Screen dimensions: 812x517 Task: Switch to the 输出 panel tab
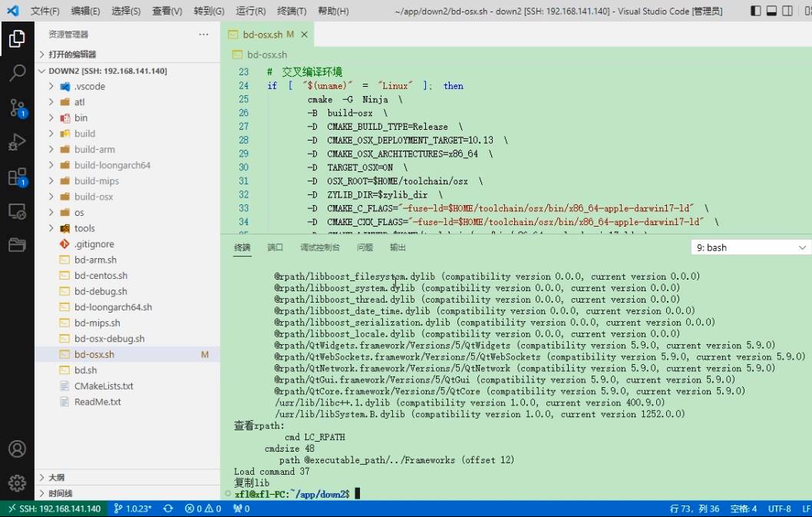(x=398, y=247)
